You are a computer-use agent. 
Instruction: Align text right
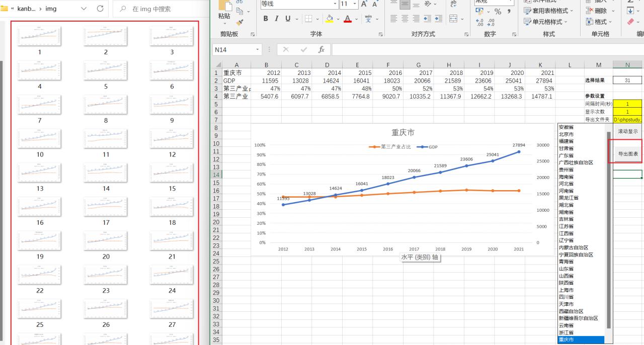tap(416, 19)
